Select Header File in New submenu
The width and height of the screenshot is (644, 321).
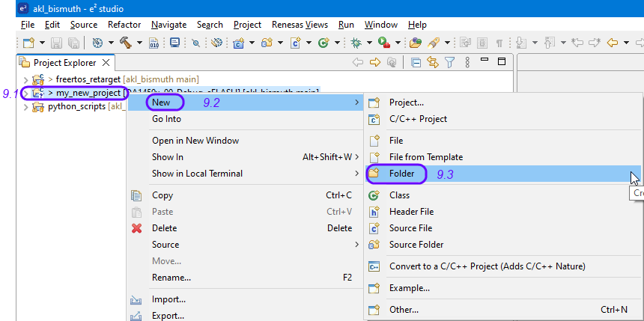click(x=502, y=212)
